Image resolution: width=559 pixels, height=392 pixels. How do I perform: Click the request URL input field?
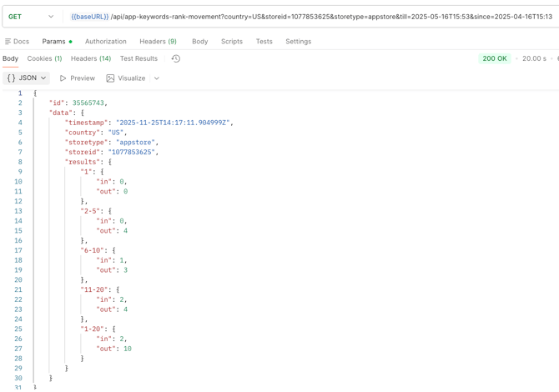point(334,17)
